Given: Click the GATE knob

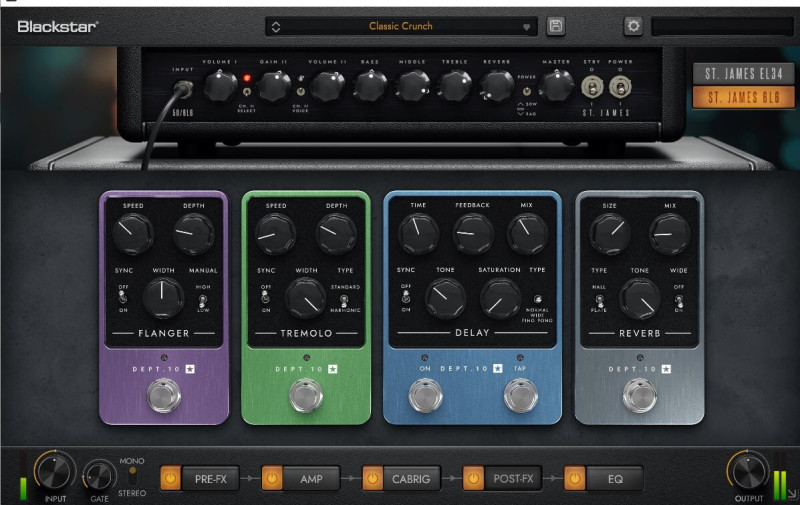Looking at the screenshot, I should pyautogui.click(x=99, y=476).
